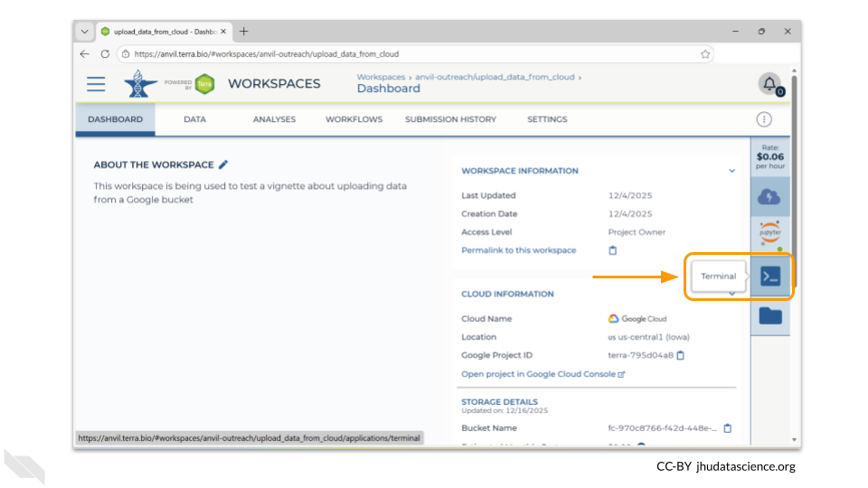The width and height of the screenshot is (868, 488).
Task: Copy the Google Project ID
Action: tap(681, 355)
